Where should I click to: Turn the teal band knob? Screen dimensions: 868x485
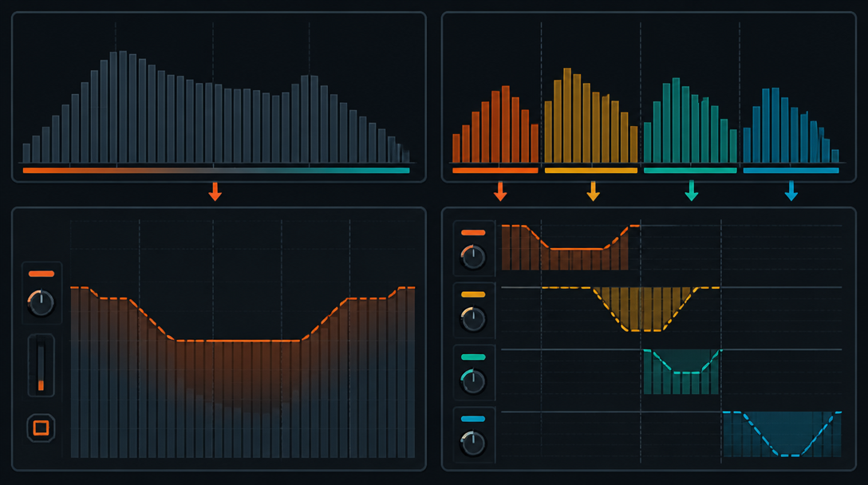pos(473,381)
